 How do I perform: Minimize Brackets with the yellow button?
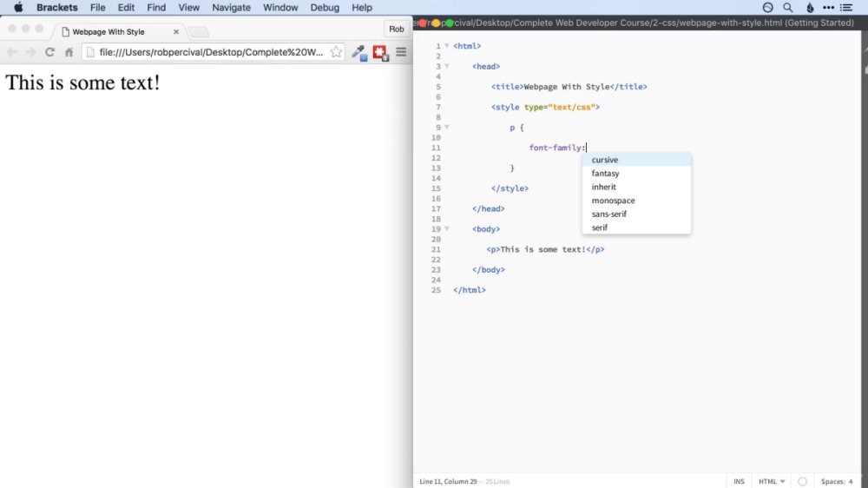(x=437, y=23)
